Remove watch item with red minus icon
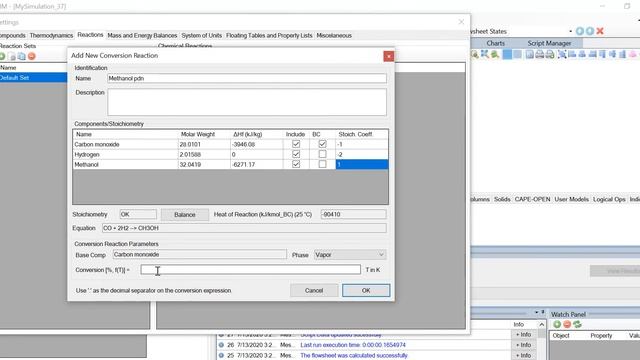The height and width of the screenshot is (360, 640). click(x=567, y=324)
